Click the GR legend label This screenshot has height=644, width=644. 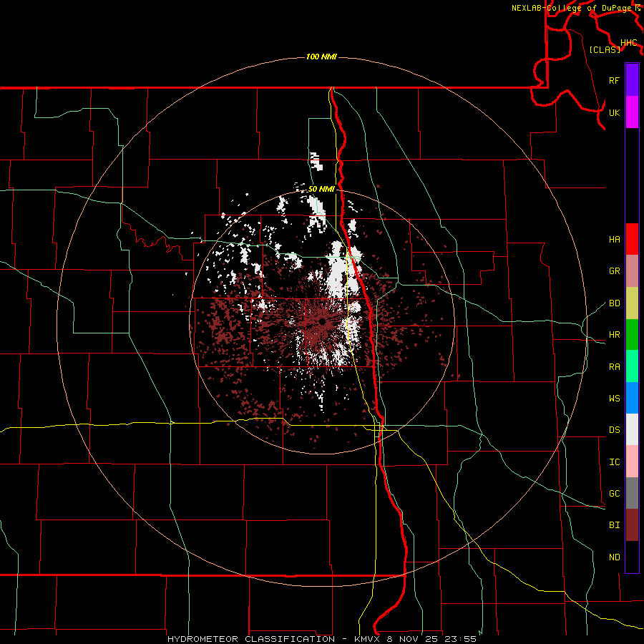pos(614,271)
